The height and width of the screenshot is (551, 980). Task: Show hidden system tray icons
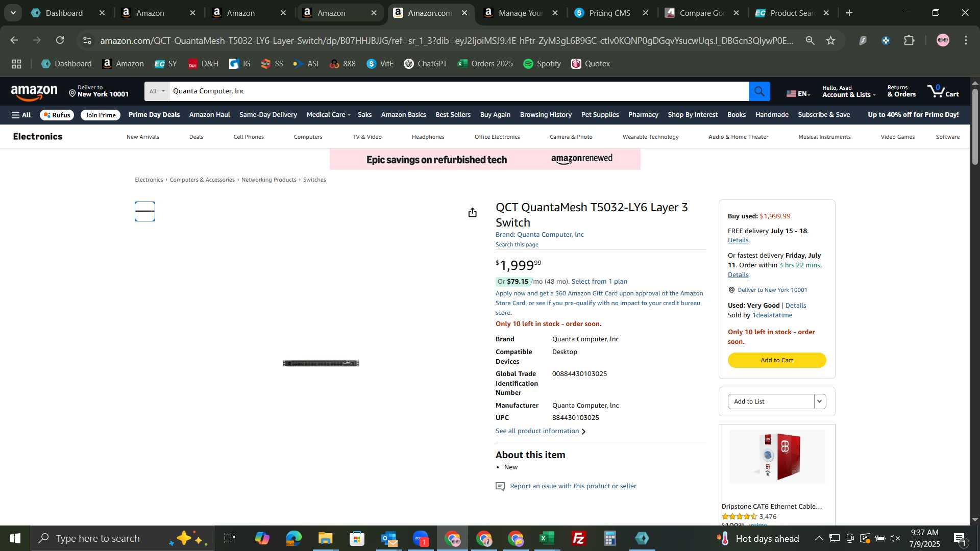click(819, 538)
